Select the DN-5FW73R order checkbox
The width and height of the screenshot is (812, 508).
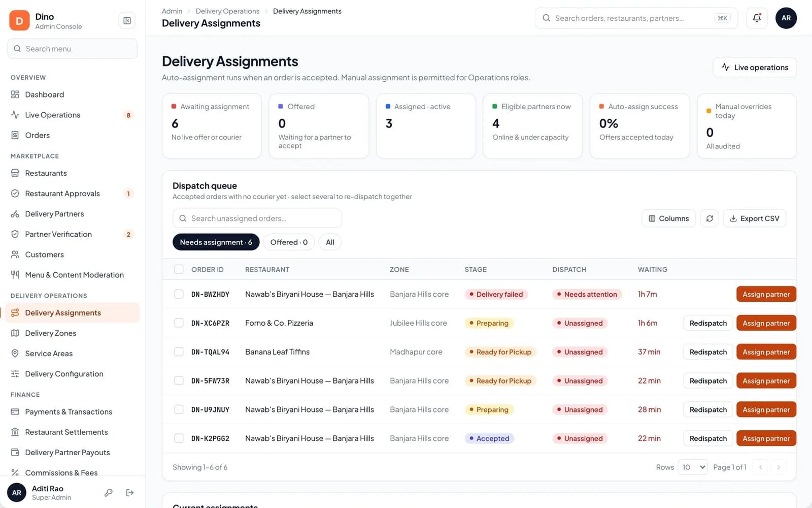coord(179,380)
